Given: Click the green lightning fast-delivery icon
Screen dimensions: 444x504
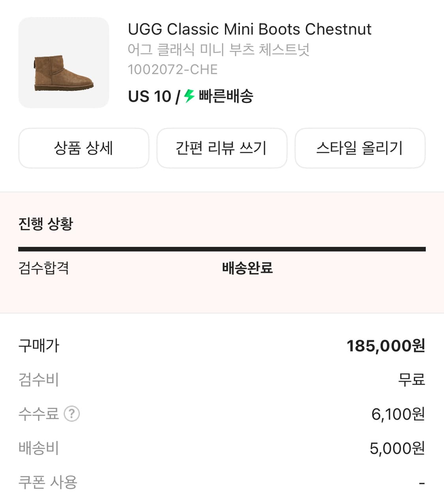Looking at the screenshot, I should pos(189,96).
